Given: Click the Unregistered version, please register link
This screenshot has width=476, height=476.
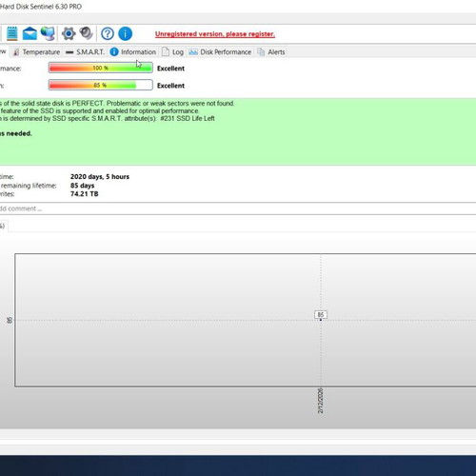Looking at the screenshot, I should (215, 34).
